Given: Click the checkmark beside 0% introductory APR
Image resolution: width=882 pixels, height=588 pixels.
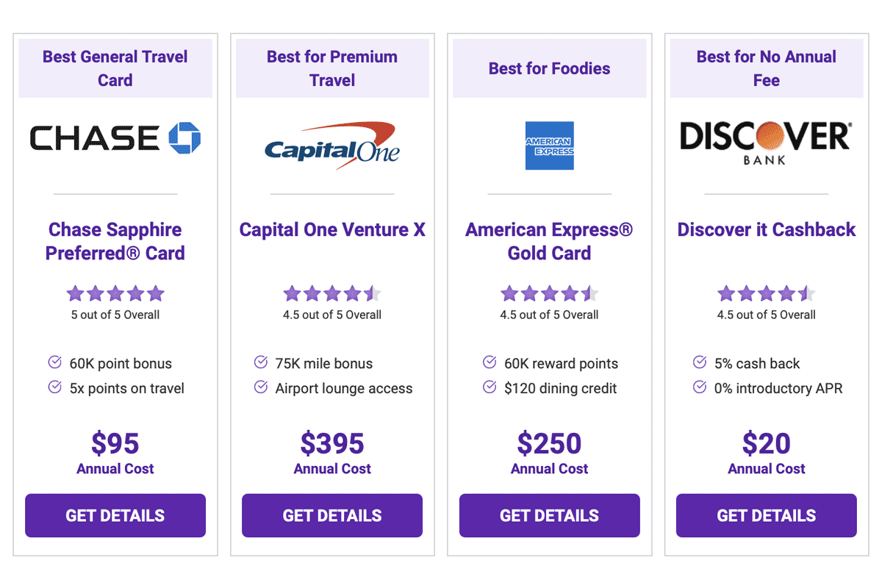Looking at the screenshot, I should [x=700, y=387].
